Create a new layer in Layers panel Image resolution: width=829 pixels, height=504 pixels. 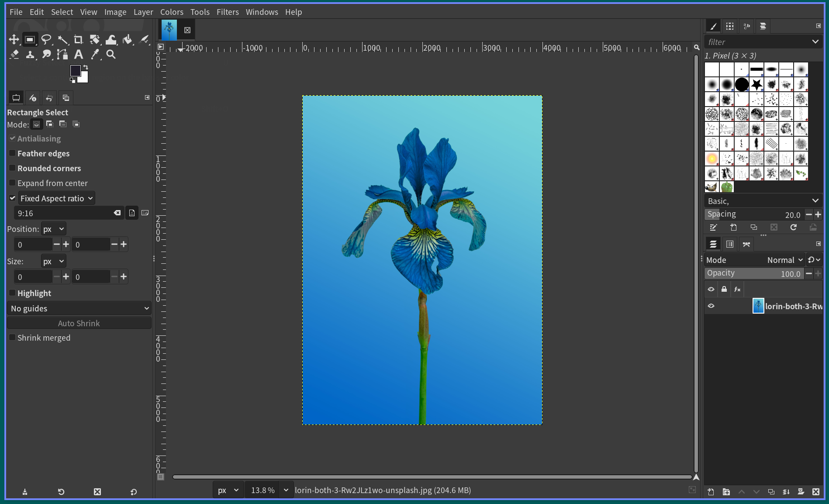tap(711, 492)
